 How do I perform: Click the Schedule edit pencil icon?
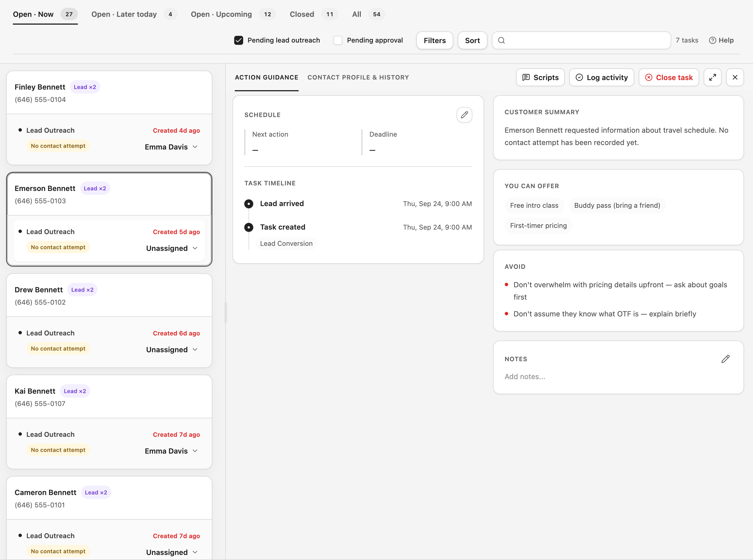464,115
